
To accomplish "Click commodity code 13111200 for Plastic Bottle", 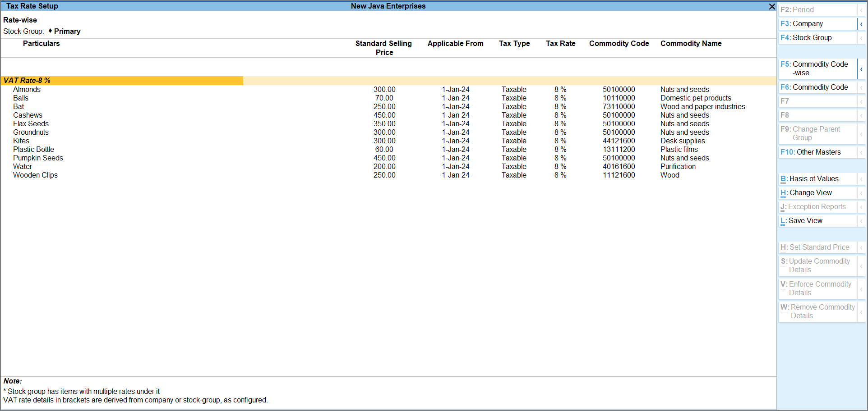I will 619,149.
